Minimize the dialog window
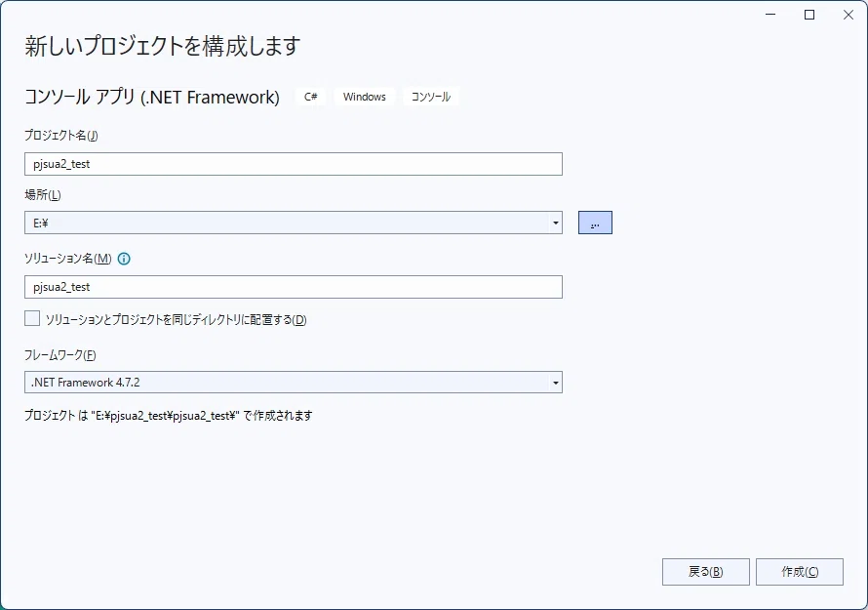Screen dimensions: 868x610 [x=770, y=15]
